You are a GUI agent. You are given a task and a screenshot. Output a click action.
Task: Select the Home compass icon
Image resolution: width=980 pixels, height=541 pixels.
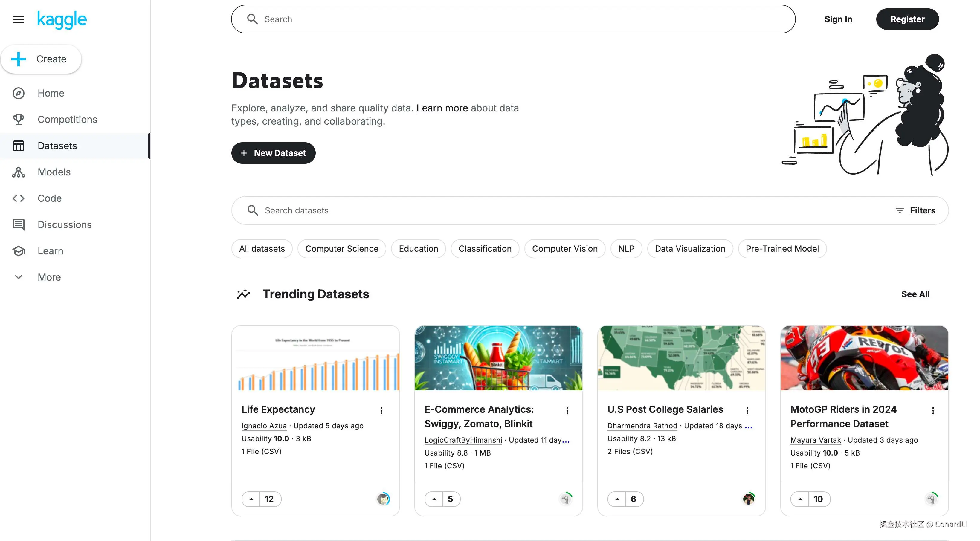tap(19, 93)
